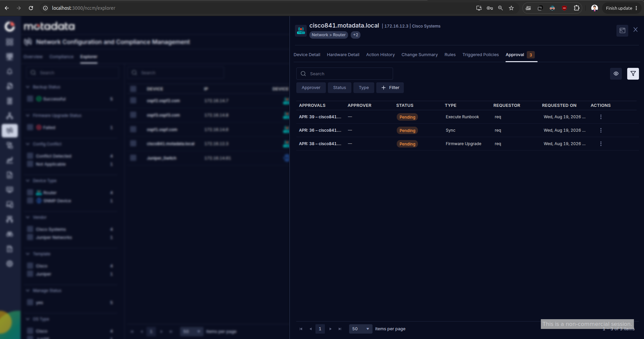Viewport: 644px width, 339px height.
Task: Open the Device Detail tab
Action: pyautogui.click(x=307, y=55)
